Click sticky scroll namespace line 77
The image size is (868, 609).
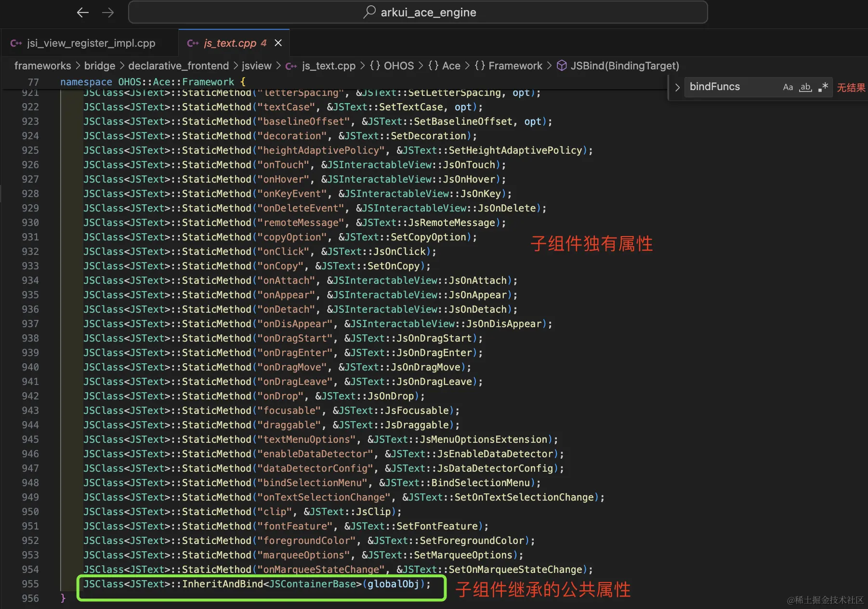click(153, 82)
